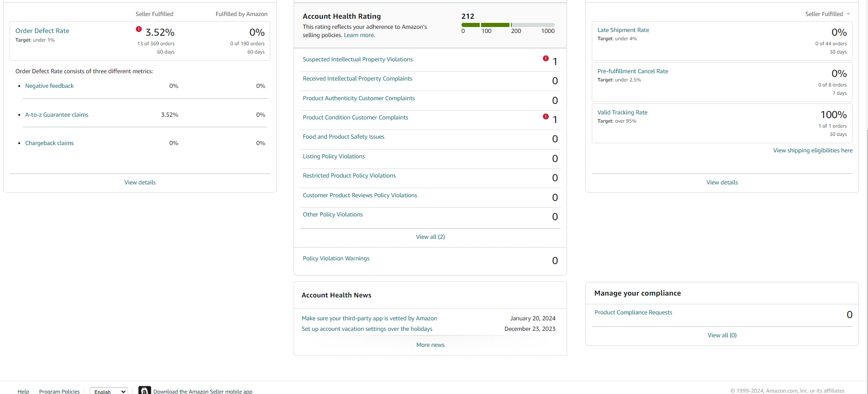Click View shipping eligibilities here

813,151
